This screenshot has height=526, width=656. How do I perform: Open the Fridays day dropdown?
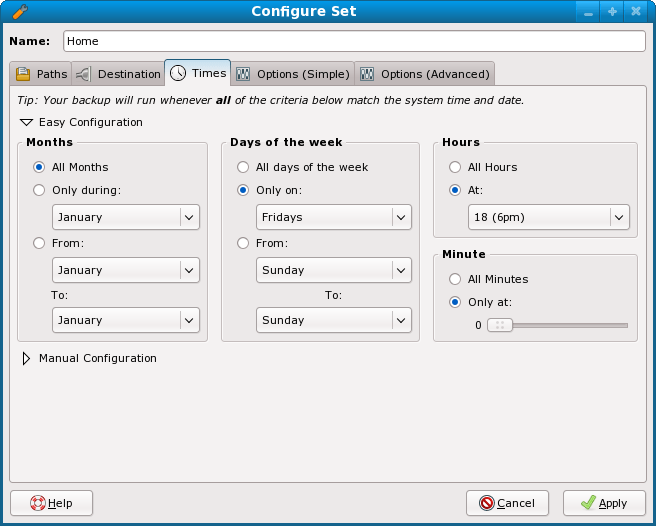[x=334, y=217]
